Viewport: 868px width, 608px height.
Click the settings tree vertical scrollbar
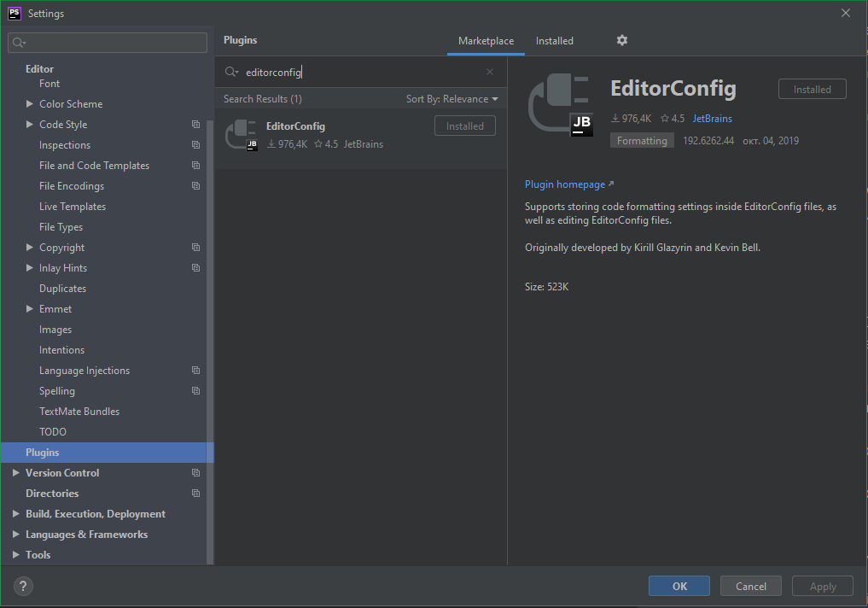[x=210, y=342]
